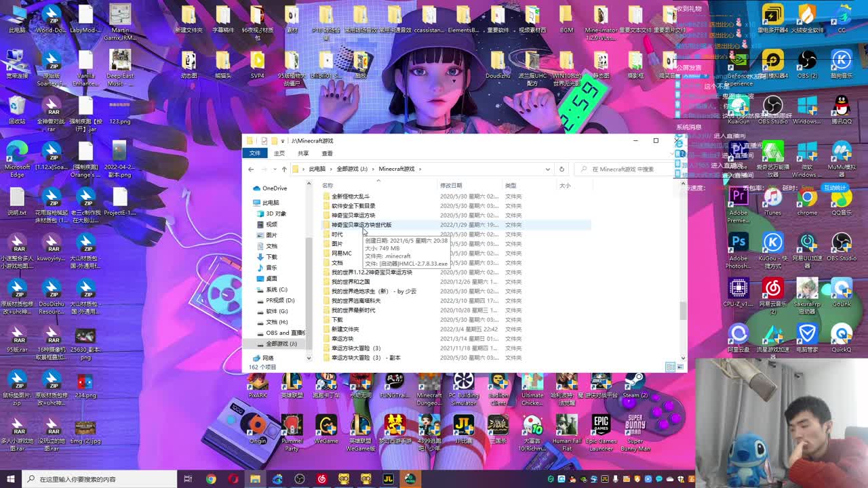Switch to the 查看 ribbon tab
The image size is (868, 488).
tap(327, 153)
